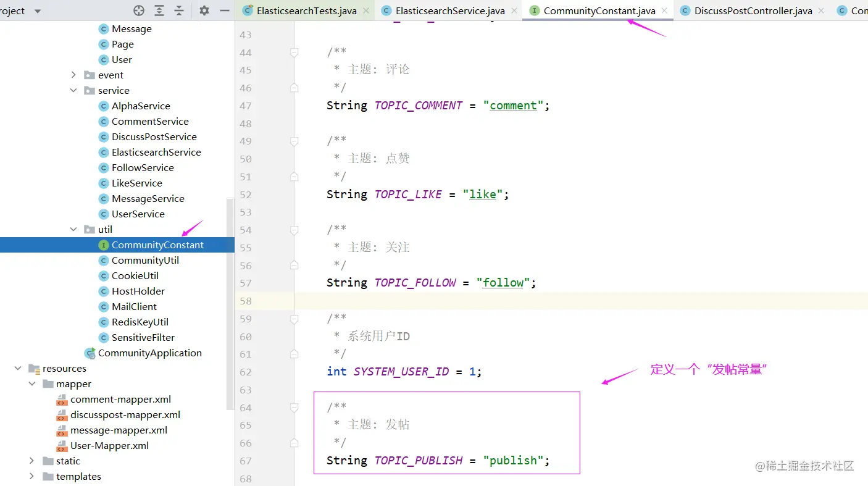
Task: Open the Project view dropdown arrow
Action: 38,11
